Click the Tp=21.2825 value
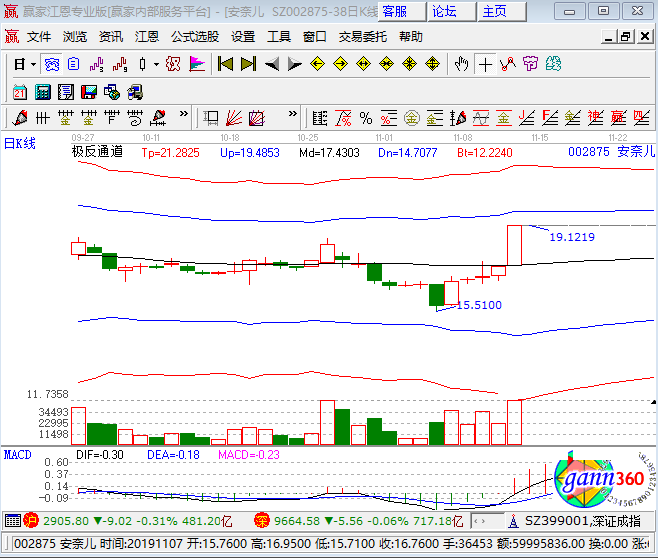 [x=170, y=153]
